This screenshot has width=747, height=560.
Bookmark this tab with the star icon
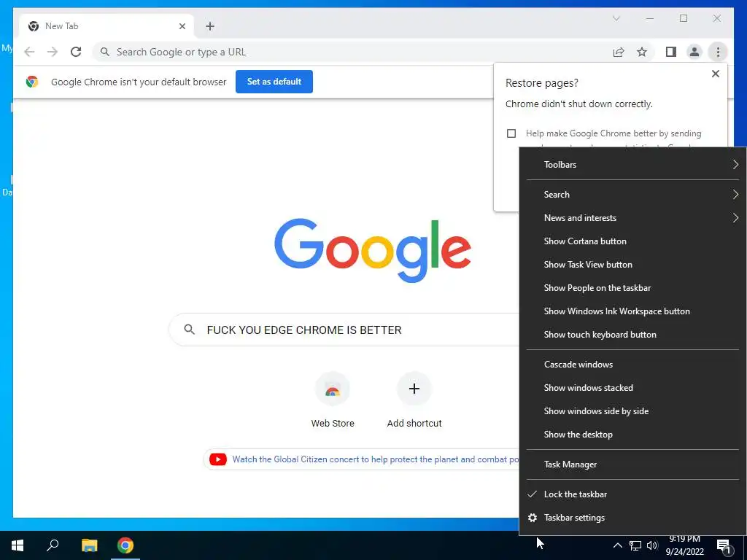pos(642,52)
